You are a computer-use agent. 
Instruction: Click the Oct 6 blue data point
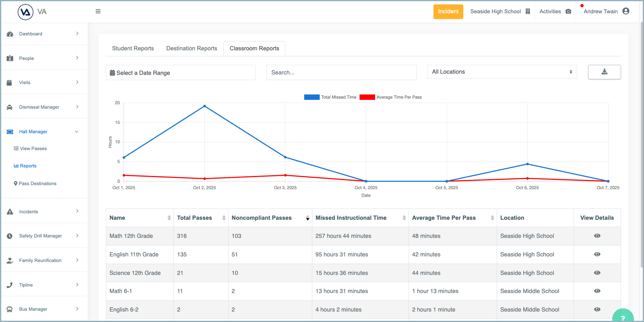coord(527,164)
